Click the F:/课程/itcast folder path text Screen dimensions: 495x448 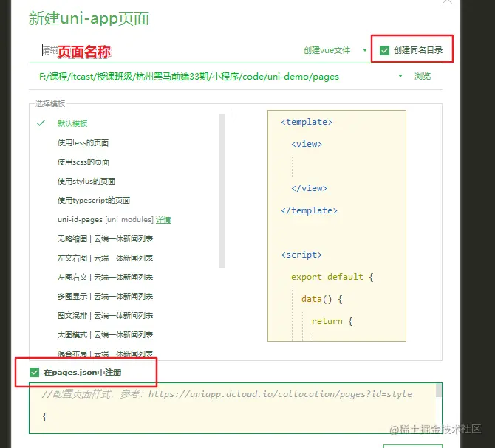click(x=189, y=77)
